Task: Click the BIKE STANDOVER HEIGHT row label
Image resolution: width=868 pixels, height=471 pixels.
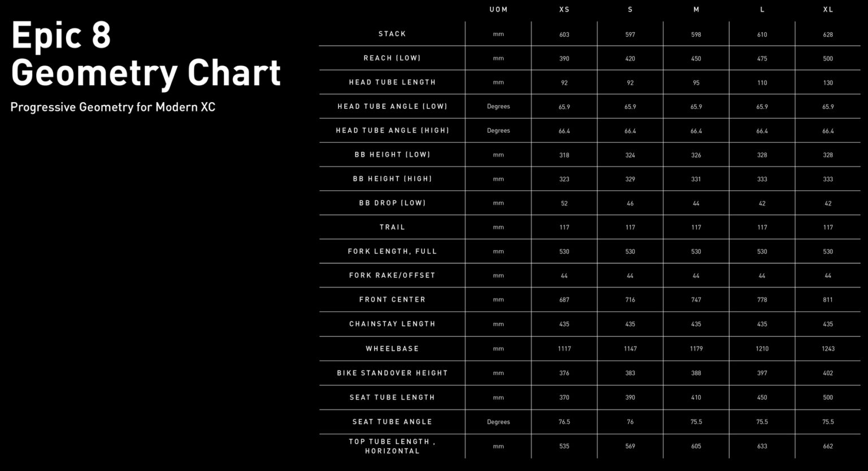Action: point(392,373)
